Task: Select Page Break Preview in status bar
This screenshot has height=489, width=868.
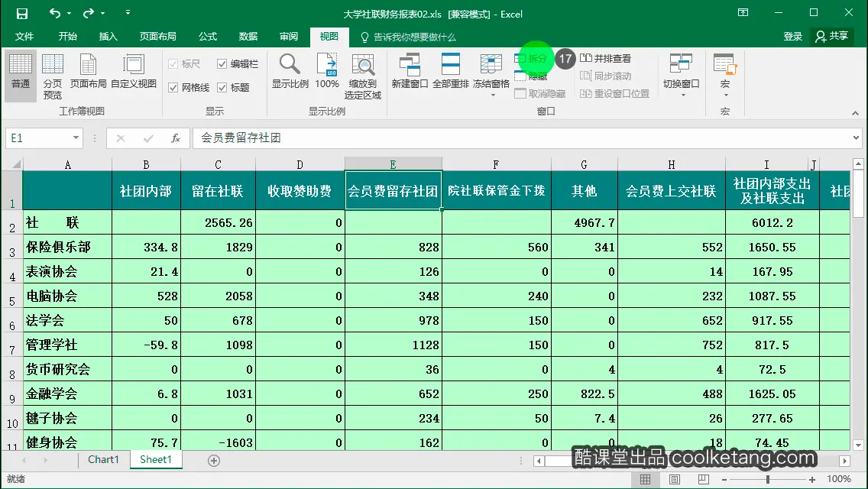Action: point(703,479)
